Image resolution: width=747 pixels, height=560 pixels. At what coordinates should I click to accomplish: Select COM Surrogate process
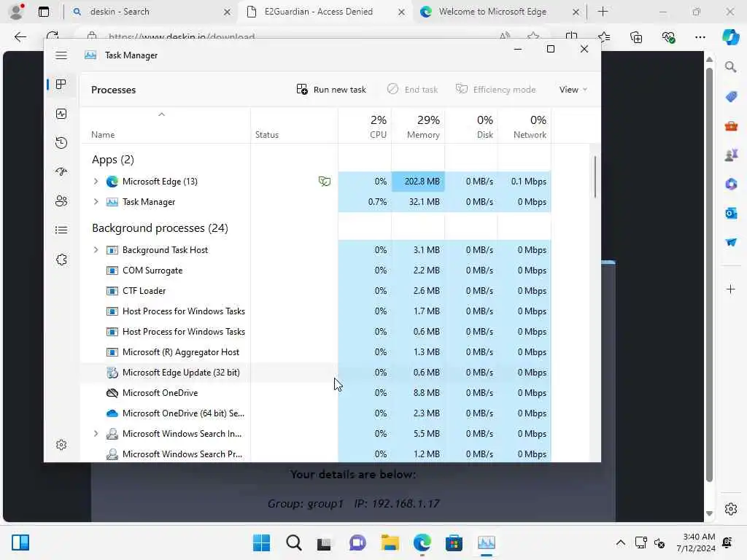pos(315,271)
